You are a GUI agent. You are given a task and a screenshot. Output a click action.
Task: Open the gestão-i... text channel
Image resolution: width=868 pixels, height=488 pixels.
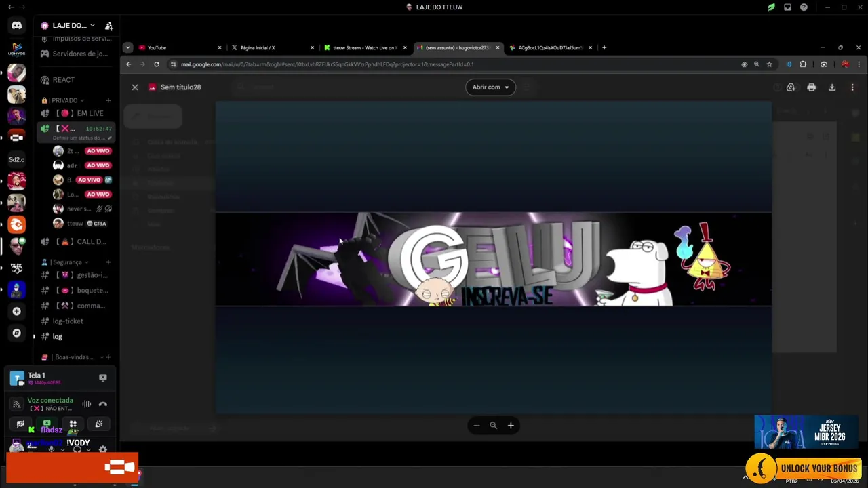click(x=74, y=275)
